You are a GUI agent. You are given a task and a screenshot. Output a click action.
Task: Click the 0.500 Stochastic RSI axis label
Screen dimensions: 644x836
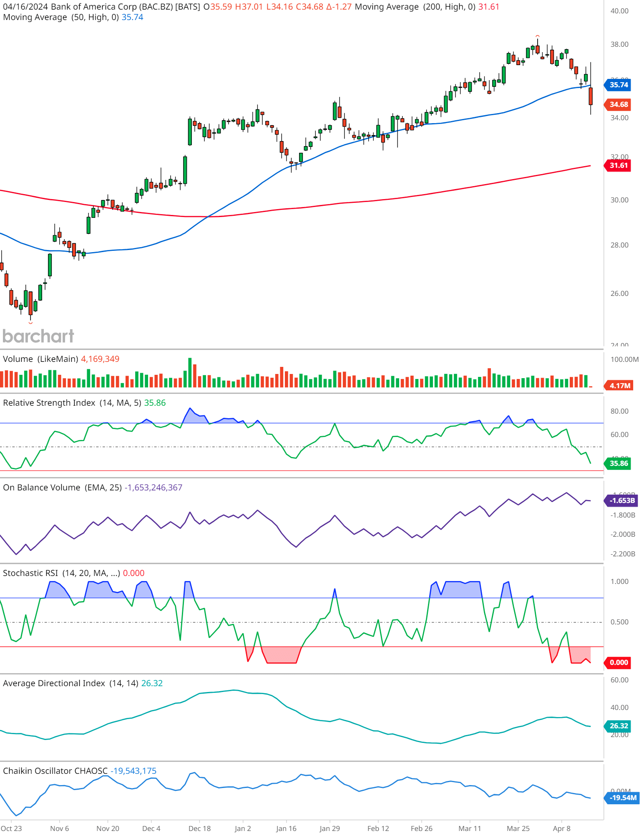pos(619,622)
